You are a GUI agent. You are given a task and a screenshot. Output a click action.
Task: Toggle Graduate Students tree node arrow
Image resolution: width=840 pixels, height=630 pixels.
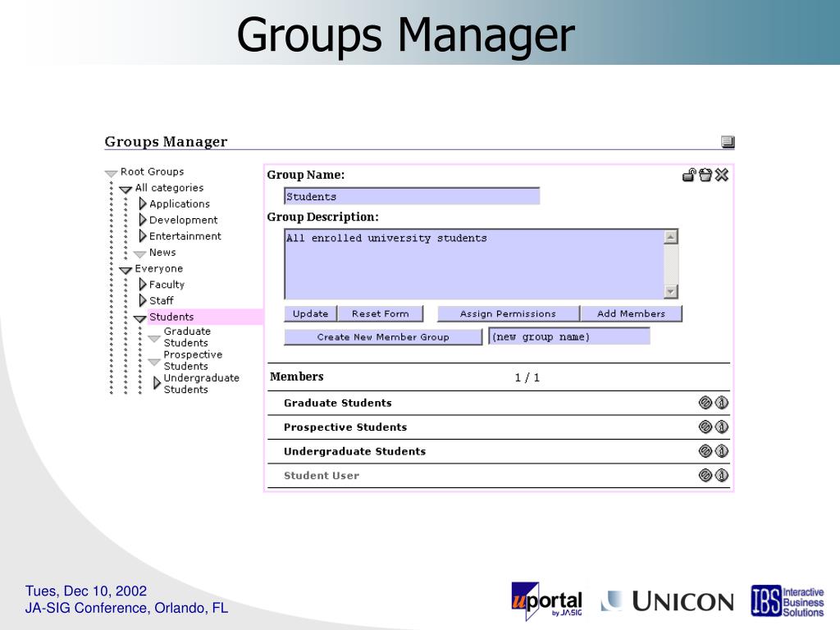pyautogui.click(x=154, y=339)
